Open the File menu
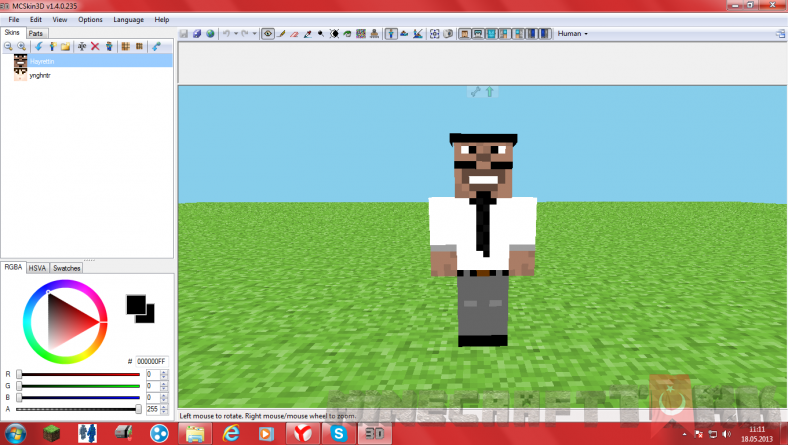Viewport: 788px width, 445px height. pyautogui.click(x=14, y=20)
